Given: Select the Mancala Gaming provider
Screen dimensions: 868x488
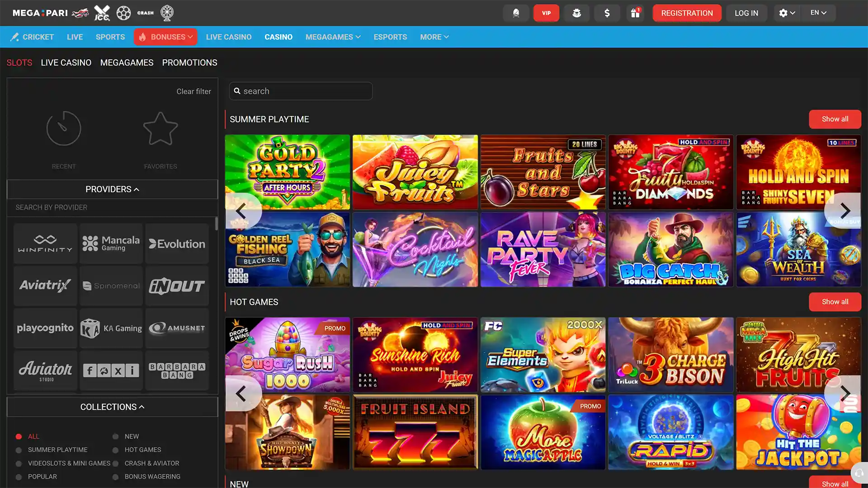Looking at the screenshot, I should coord(111,244).
